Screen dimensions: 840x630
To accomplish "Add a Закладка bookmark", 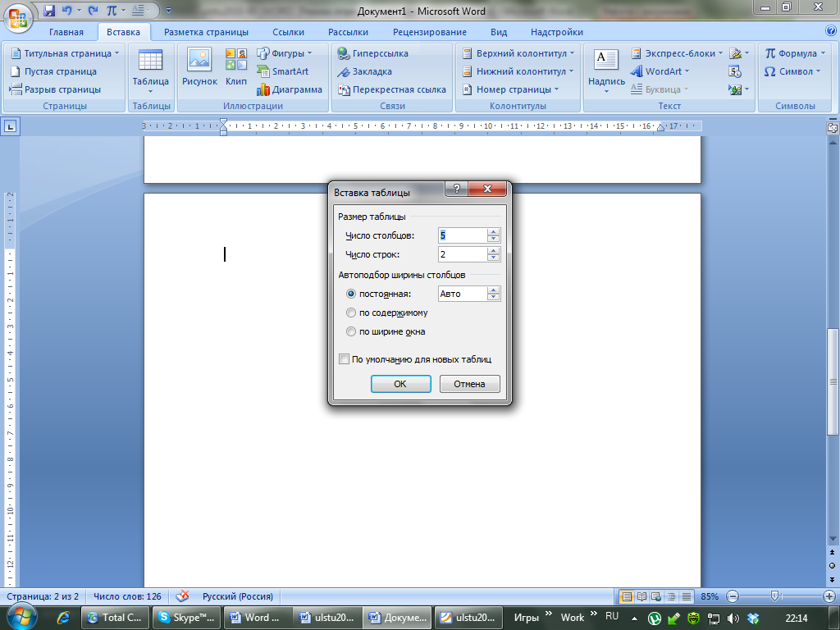I will tap(364, 71).
